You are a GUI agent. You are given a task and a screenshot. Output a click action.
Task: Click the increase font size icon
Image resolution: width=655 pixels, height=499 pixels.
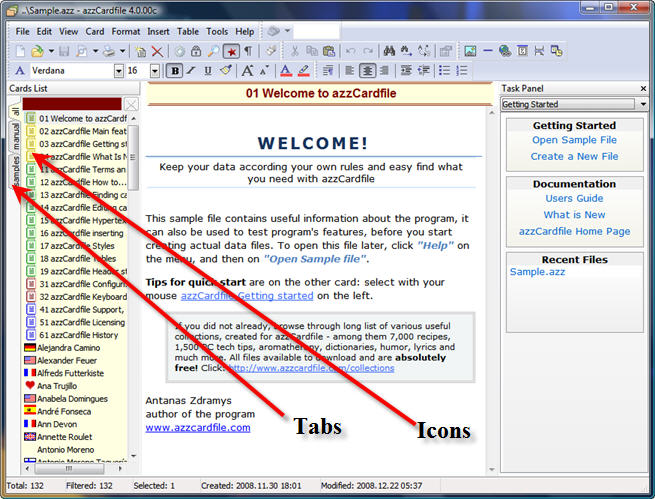click(247, 71)
